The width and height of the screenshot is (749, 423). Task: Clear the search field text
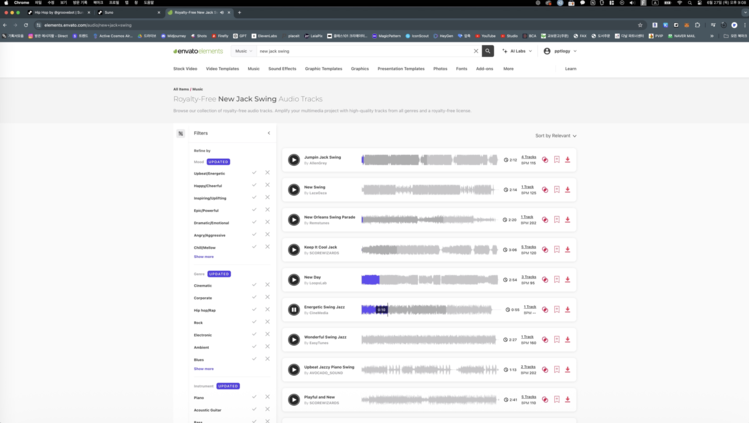click(x=476, y=51)
